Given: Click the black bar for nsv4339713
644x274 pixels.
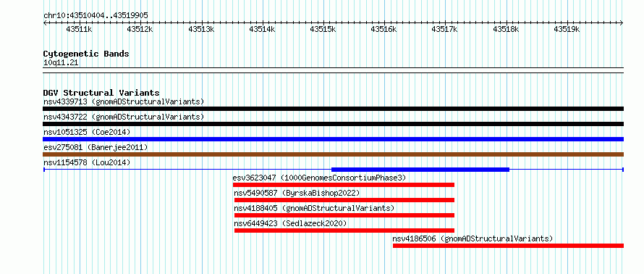Looking at the screenshot, I should point(333,109).
